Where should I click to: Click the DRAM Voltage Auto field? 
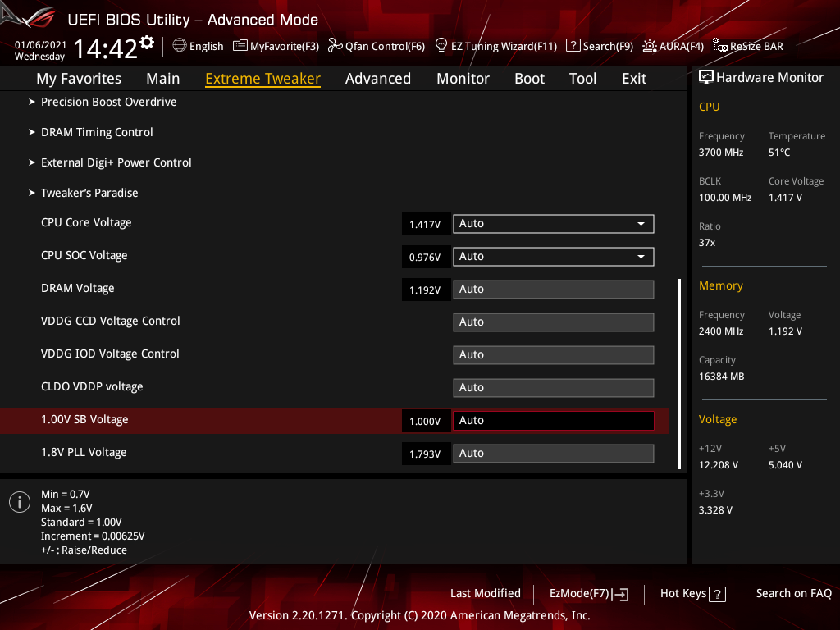(x=554, y=290)
